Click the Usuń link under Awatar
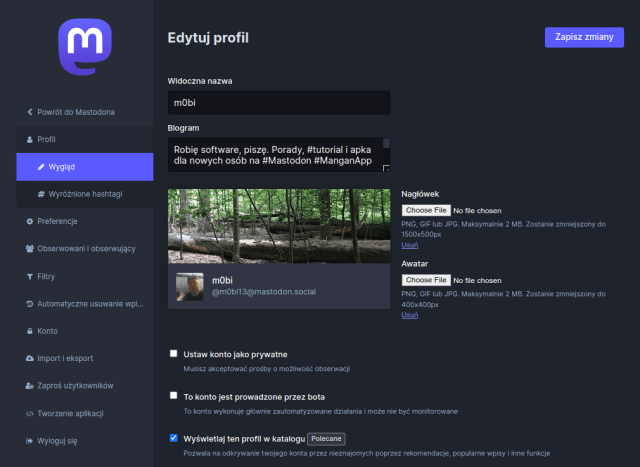 [x=409, y=314]
